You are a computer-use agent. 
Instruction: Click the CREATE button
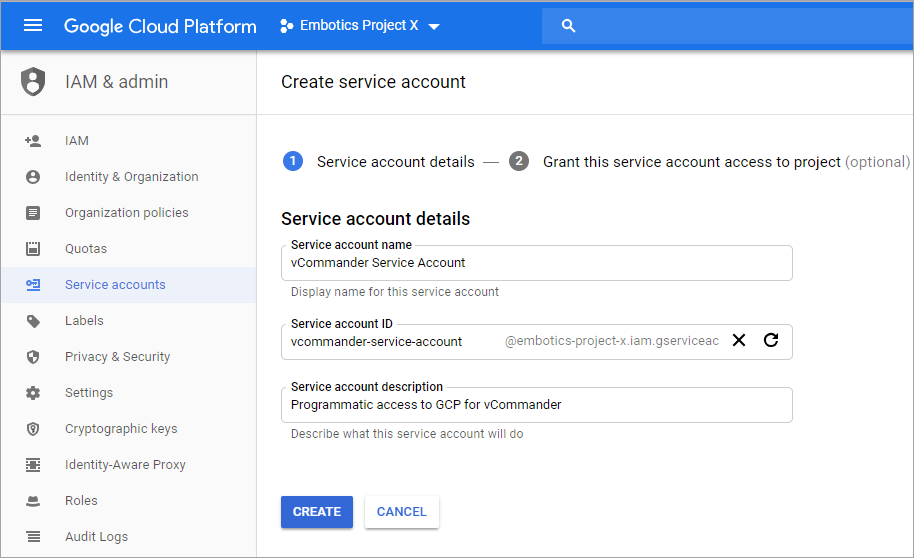tap(317, 512)
